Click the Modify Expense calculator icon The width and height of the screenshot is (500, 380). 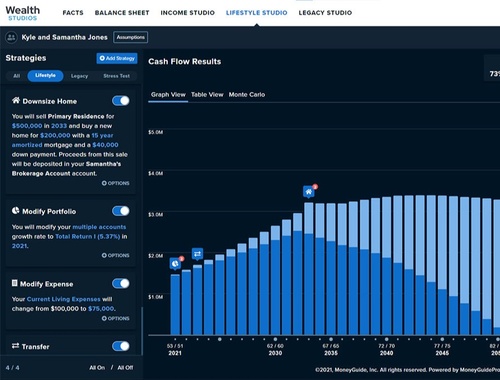click(x=14, y=283)
